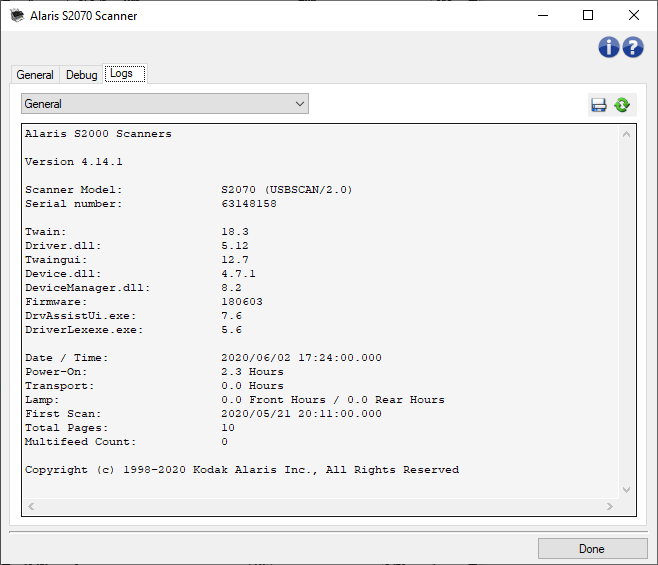Click the Total Pages value '10'

[x=228, y=428]
